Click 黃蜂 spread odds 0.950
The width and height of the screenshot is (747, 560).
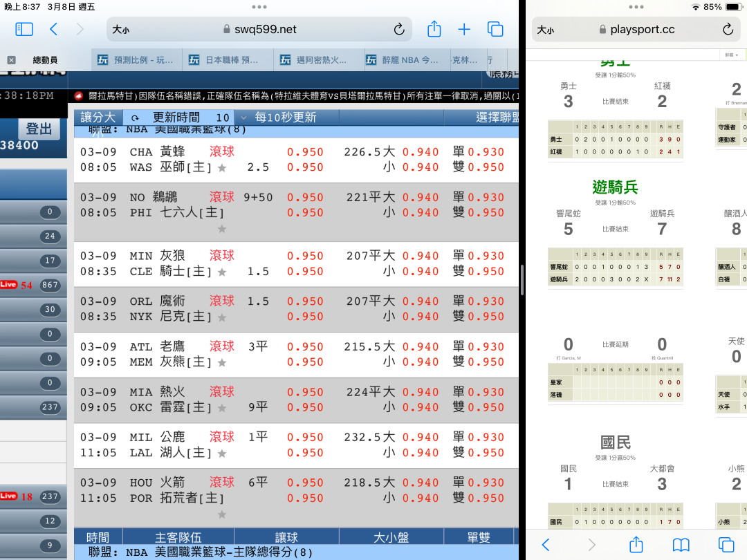305,152
